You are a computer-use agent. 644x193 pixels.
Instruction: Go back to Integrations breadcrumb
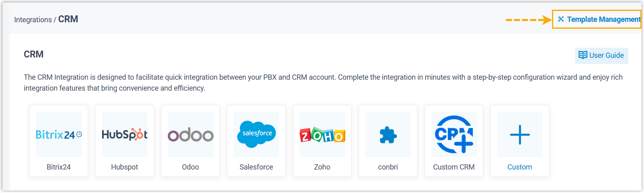click(x=33, y=20)
